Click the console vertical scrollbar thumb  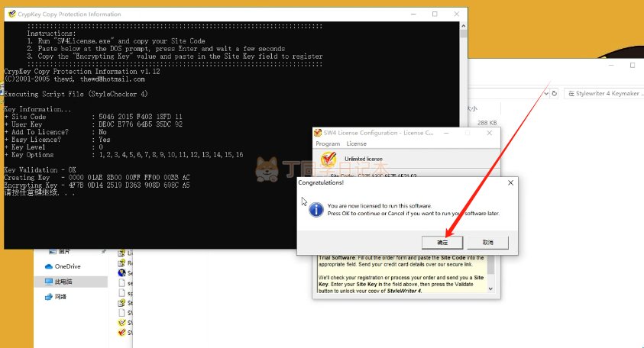pos(463,34)
